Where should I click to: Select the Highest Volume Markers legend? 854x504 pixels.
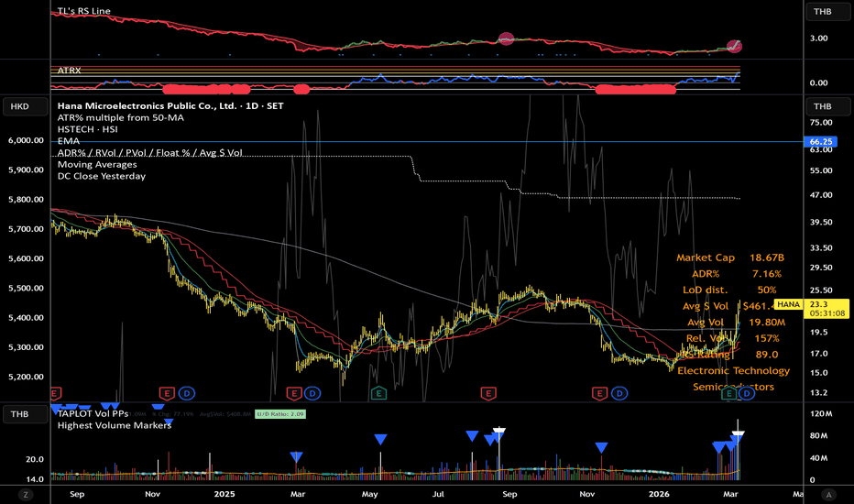click(x=115, y=425)
